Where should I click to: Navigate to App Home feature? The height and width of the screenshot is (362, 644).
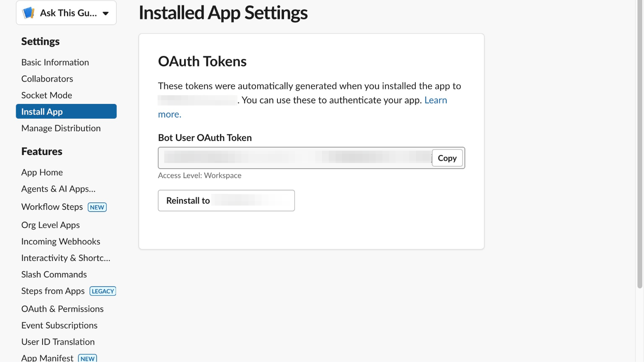click(x=42, y=172)
